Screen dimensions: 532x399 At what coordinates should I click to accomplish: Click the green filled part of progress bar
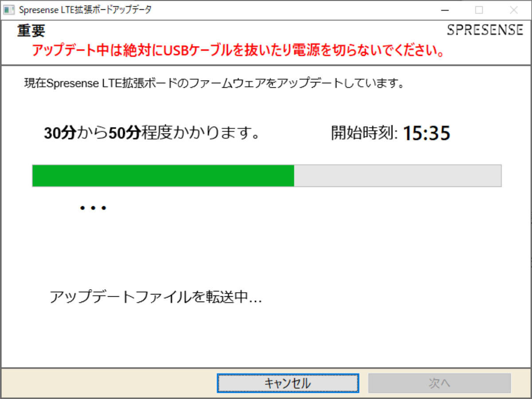163,176
